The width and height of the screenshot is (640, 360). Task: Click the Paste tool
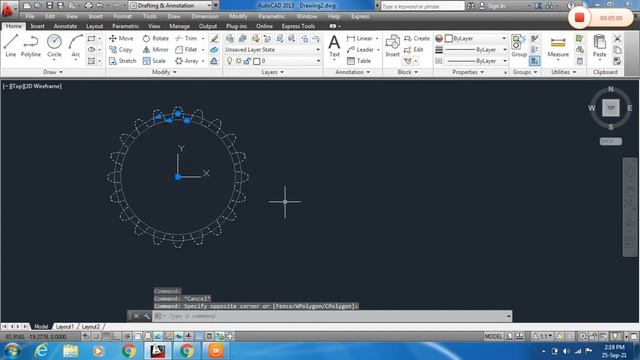coord(599,45)
